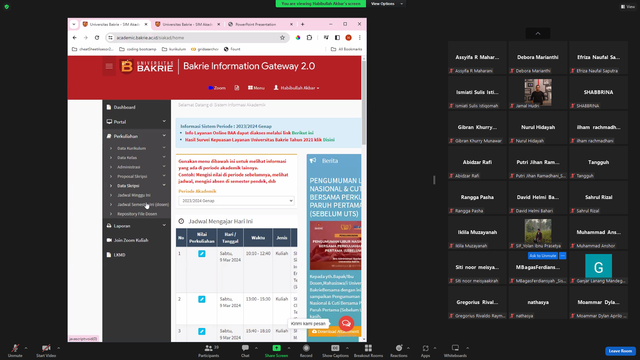Image resolution: width=640 pixels, height=360 pixels.
Task: Open the red chat bubble widget
Action: pyautogui.click(x=346, y=323)
